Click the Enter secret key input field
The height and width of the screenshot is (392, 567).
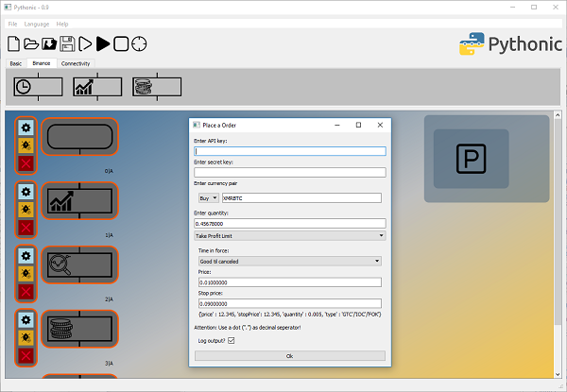290,172
